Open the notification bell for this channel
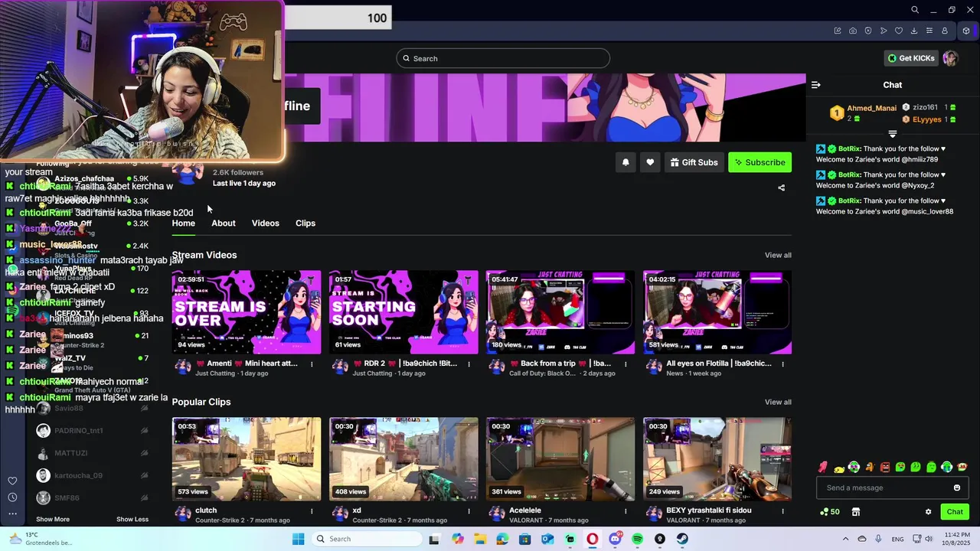This screenshot has height=551, width=980. pos(626,162)
